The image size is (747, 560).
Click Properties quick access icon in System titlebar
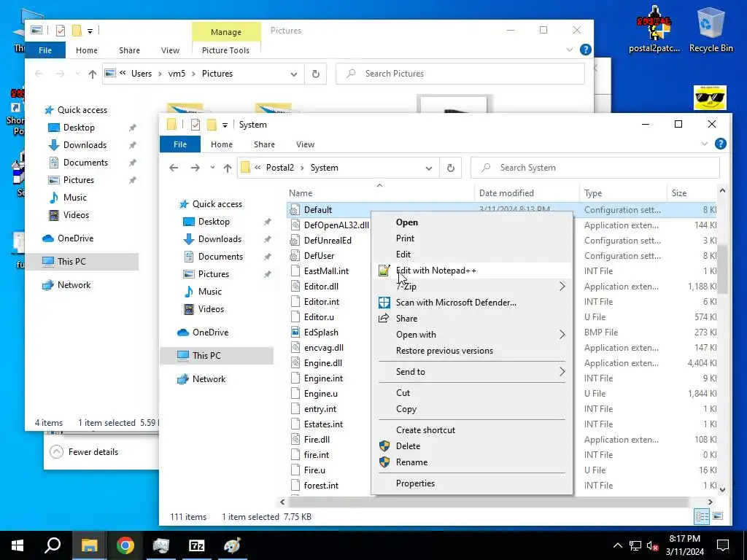click(196, 125)
